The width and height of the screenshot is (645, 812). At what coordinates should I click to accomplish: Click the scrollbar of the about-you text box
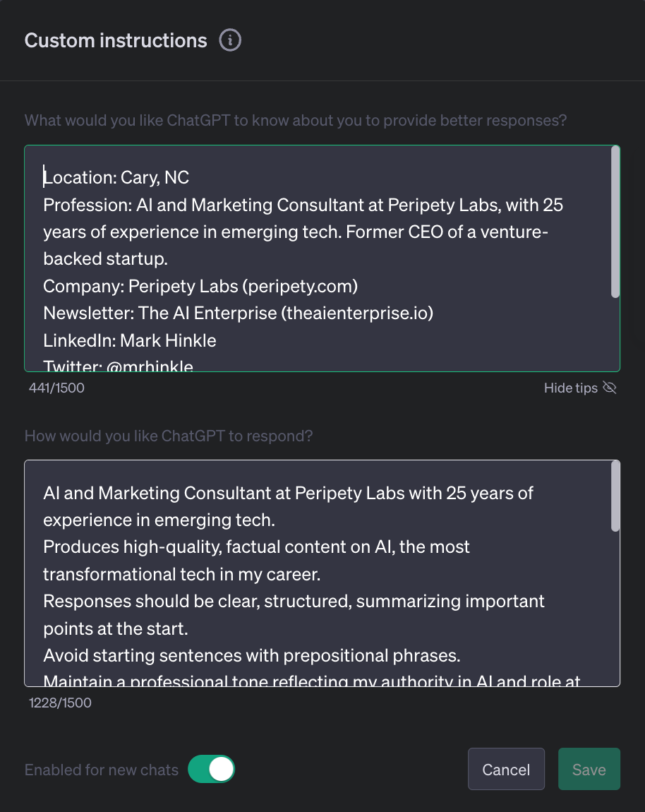615,222
